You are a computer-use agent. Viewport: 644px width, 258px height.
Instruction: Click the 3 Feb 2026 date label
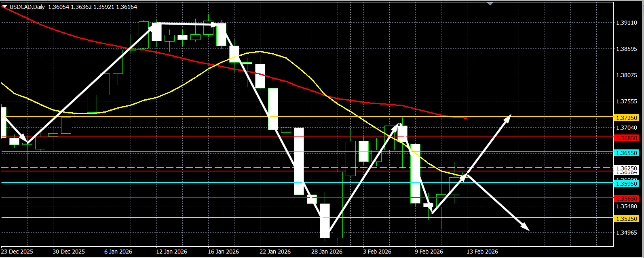[377, 252]
